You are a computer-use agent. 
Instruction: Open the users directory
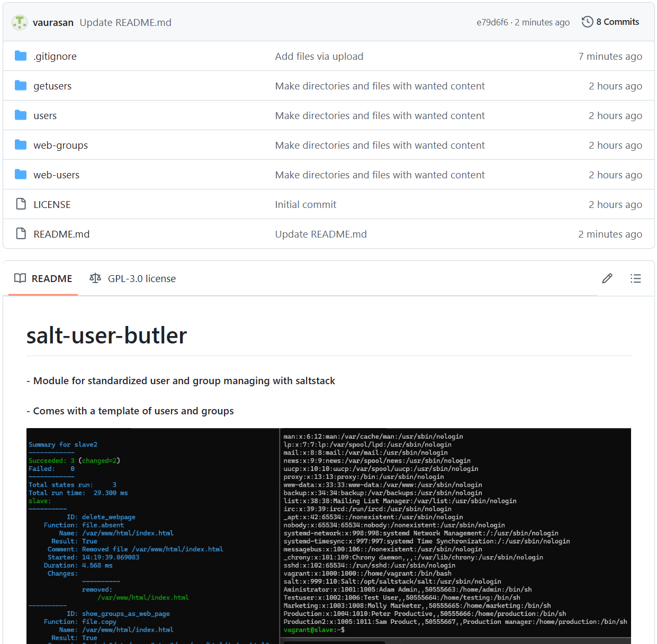pos(45,115)
